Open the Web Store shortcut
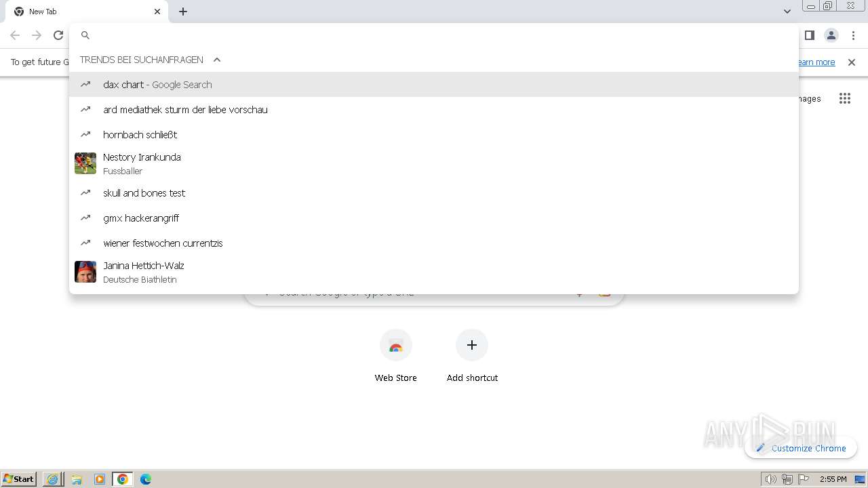The width and height of the screenshot is (868, 488). click(x=396, y=357)
